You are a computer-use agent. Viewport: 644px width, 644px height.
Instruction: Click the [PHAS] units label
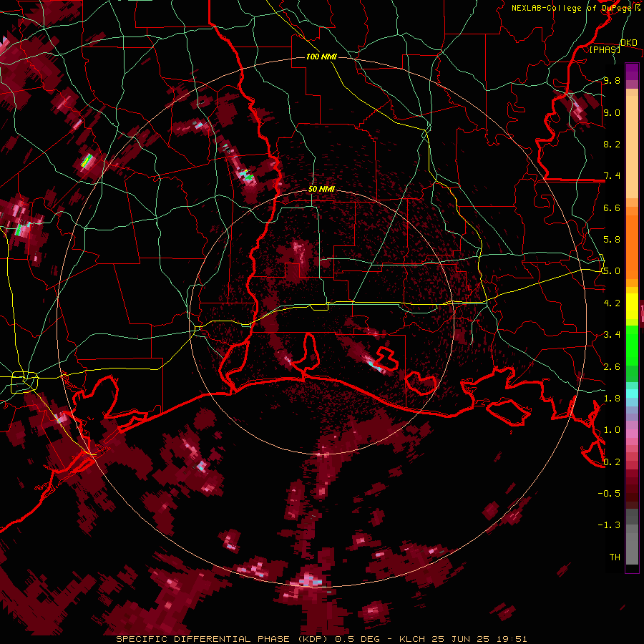click(605, 49)
